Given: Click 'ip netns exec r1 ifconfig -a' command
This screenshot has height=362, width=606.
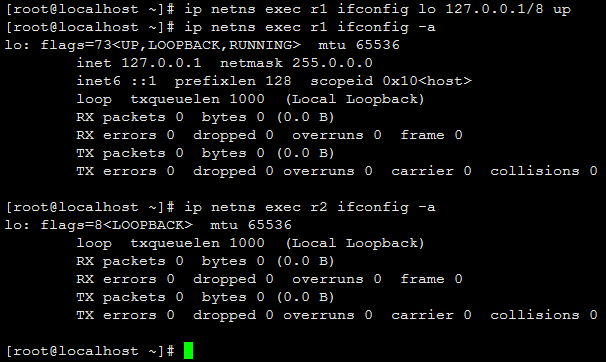Looking at the screenshot, I should 310,27.
